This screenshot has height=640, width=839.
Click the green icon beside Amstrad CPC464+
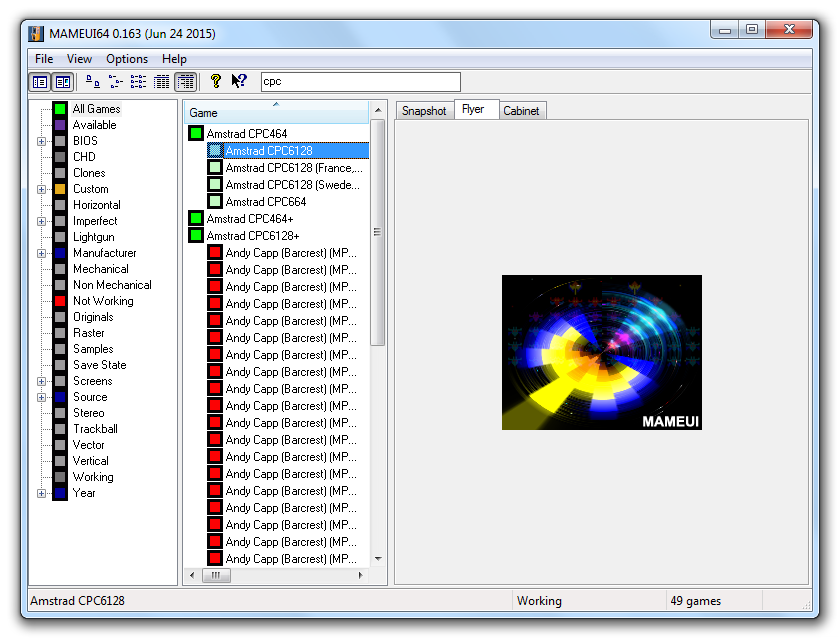(x=196, y=218)
